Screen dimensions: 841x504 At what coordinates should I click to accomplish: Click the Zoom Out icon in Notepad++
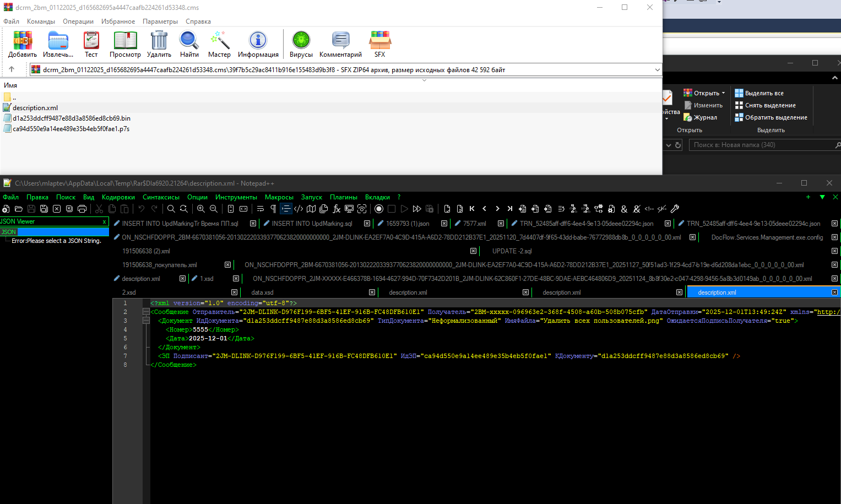click(x=214, y=209)
